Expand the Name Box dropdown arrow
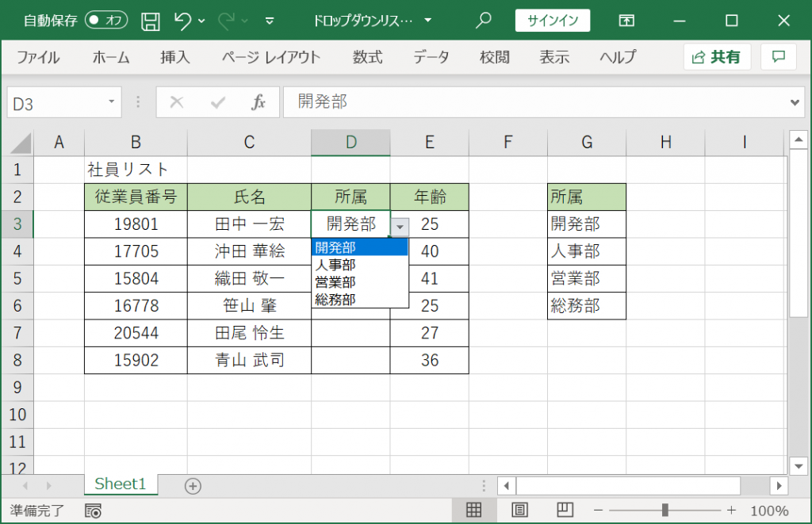 [x=111, y=102]
